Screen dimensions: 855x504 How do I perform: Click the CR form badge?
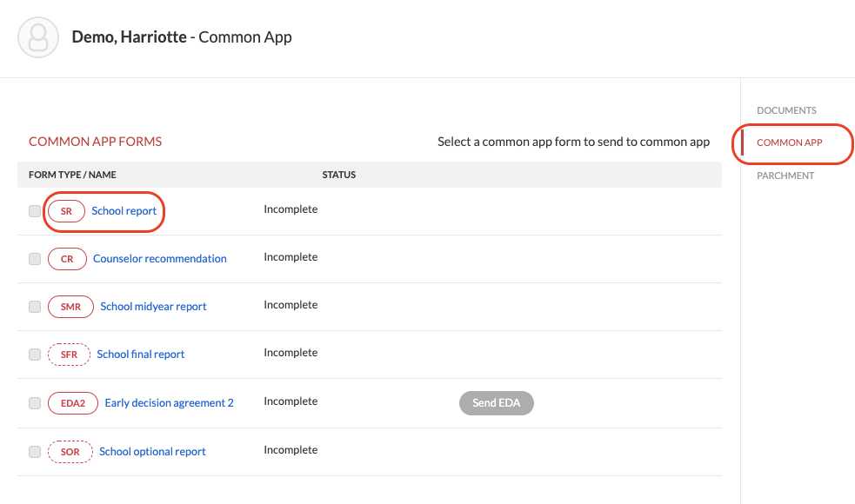click(67, 259)
